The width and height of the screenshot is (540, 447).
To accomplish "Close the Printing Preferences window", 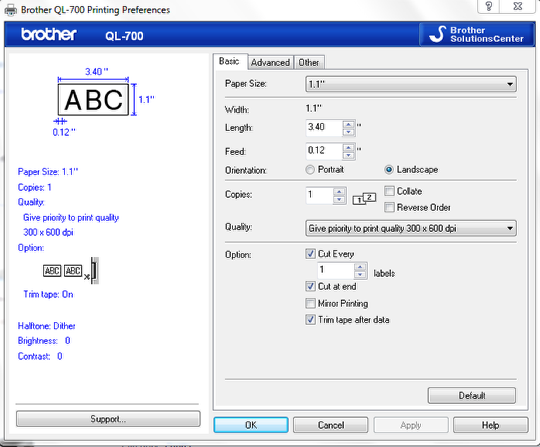I will [x=518, y=6].
